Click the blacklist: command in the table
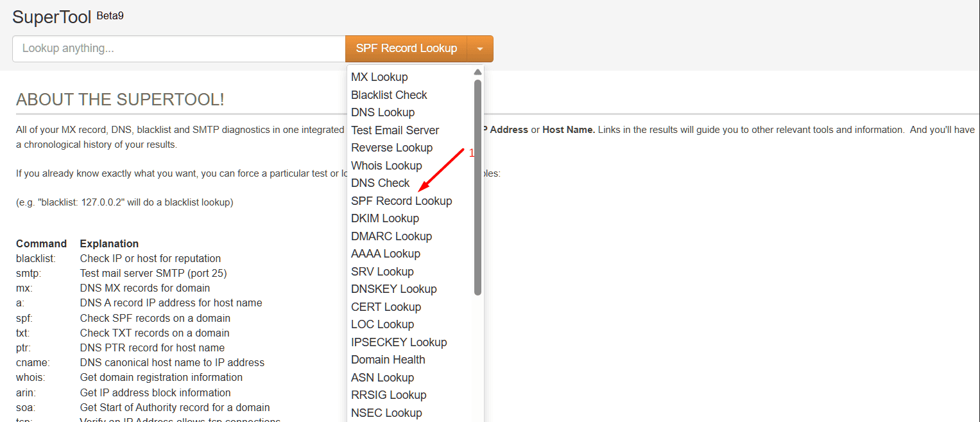Image resolution: width=980 pixels, height=422 pixels. pyautogui.click(x=36, y=259)
